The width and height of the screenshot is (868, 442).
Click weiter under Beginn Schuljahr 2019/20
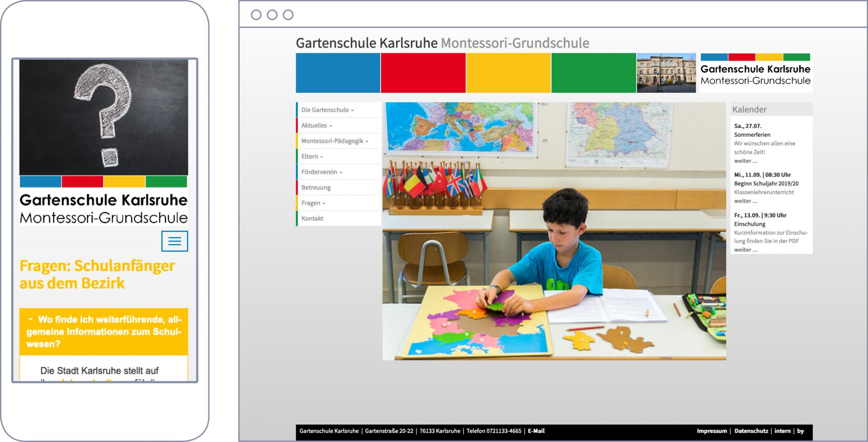tap(745, 201)
